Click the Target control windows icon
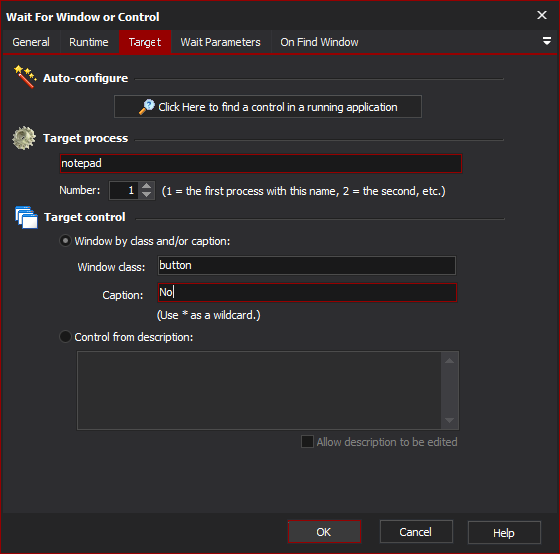 (26, 217)
